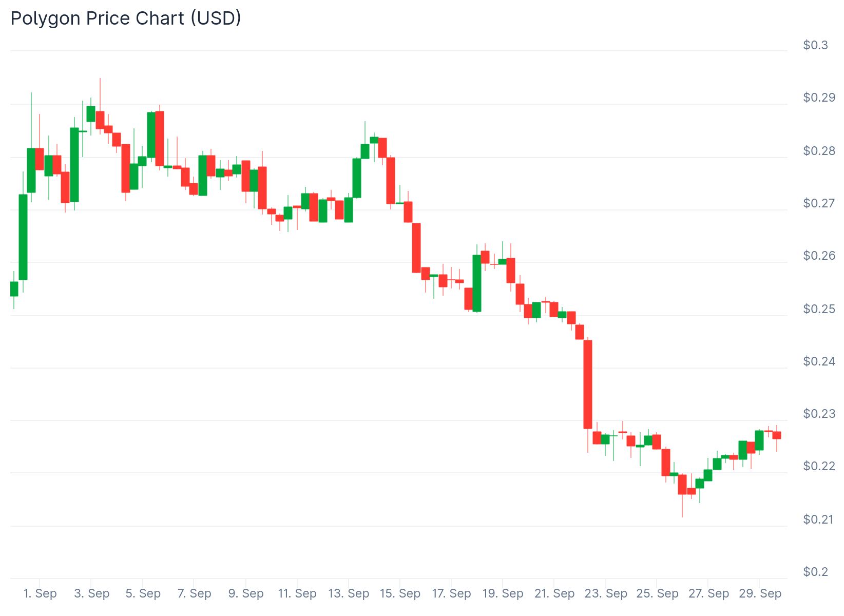Select the long red candle after 15. Sep

[x=416, y=247]
